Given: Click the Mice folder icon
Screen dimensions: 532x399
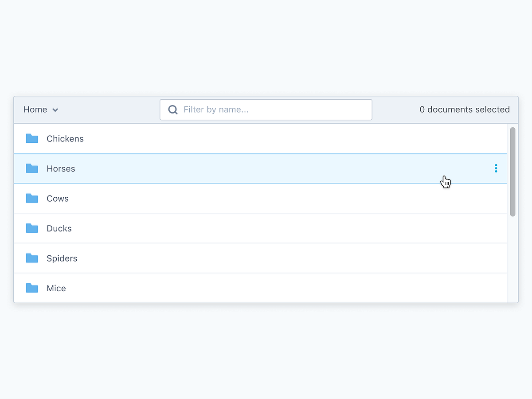Looking at the screenshot, I should click(x=31, y=288).
